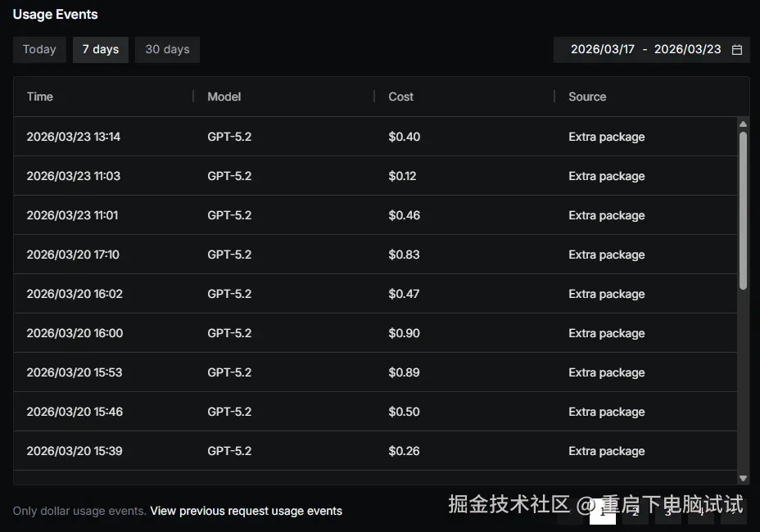Click the Time column header

[x=40, y=97]
